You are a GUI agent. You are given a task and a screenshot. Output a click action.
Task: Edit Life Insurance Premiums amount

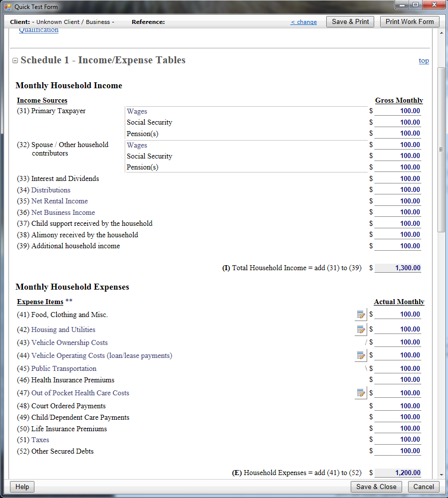(398, 428)
